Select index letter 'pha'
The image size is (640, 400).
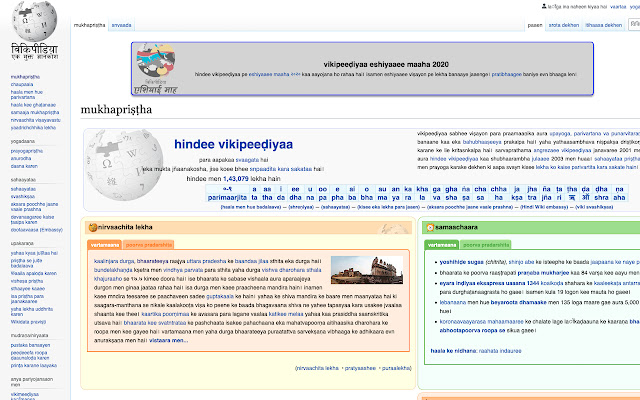(337, 198)
